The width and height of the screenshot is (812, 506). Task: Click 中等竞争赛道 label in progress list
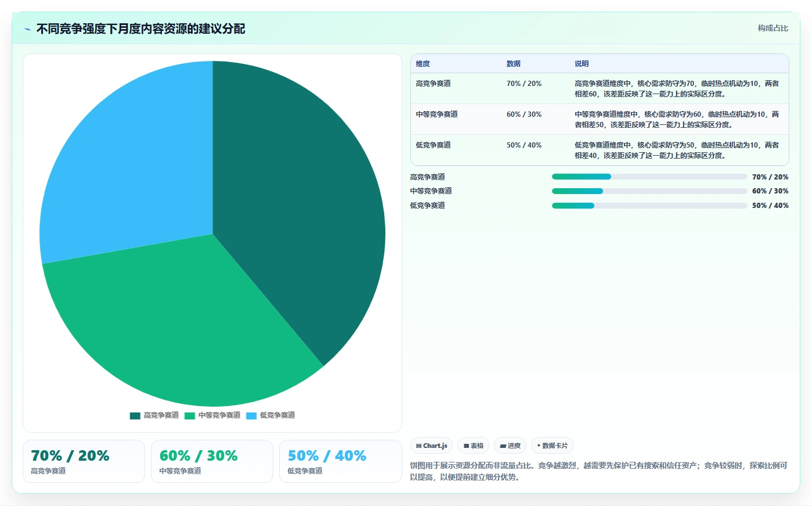[431, 191]
